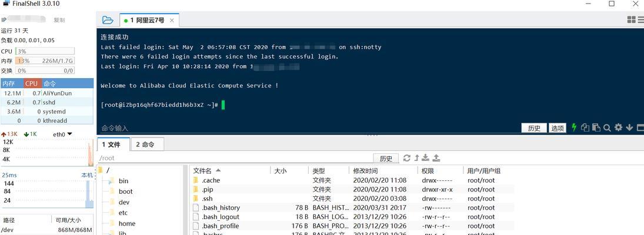This screenshot has width=644, height=235.
Task: Select the root / node in directory tree
Action: tap(108, 170)
